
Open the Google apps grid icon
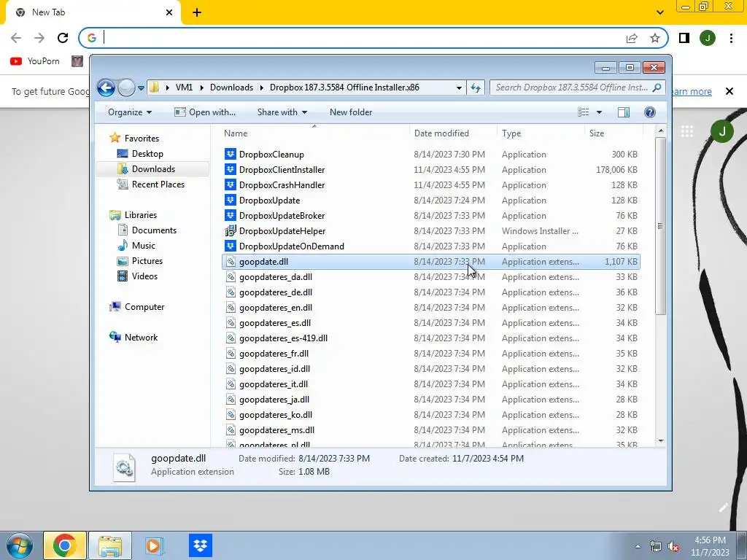(x=687, y=131)
